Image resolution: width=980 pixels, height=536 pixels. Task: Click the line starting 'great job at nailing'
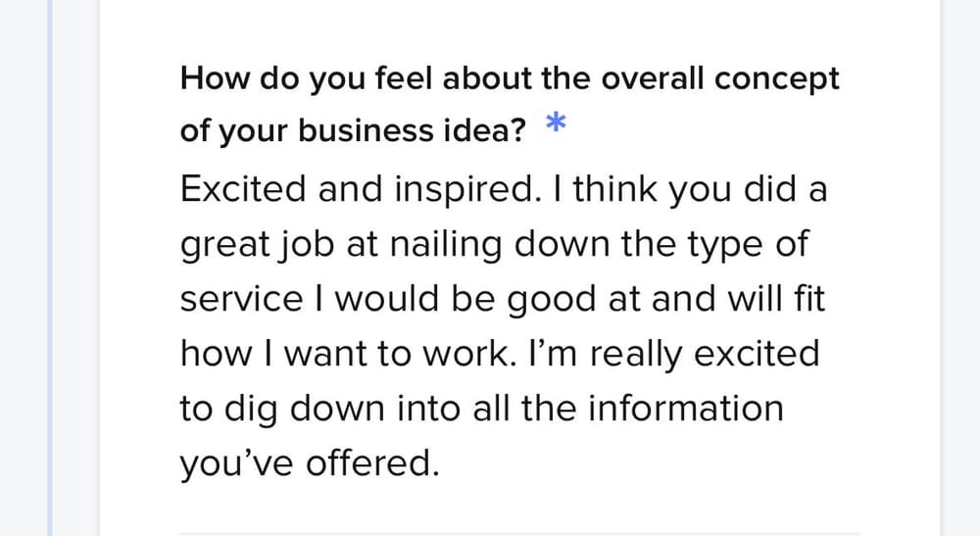[493, 244]
